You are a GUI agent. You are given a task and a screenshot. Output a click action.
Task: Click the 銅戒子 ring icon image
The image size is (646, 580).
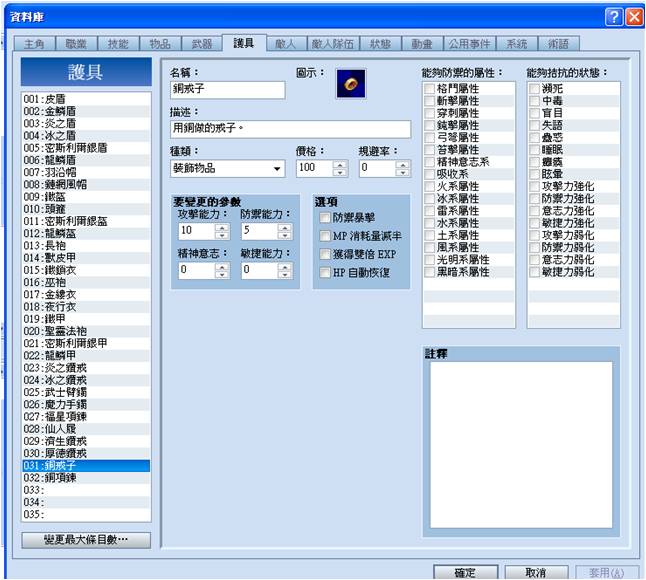351,84
